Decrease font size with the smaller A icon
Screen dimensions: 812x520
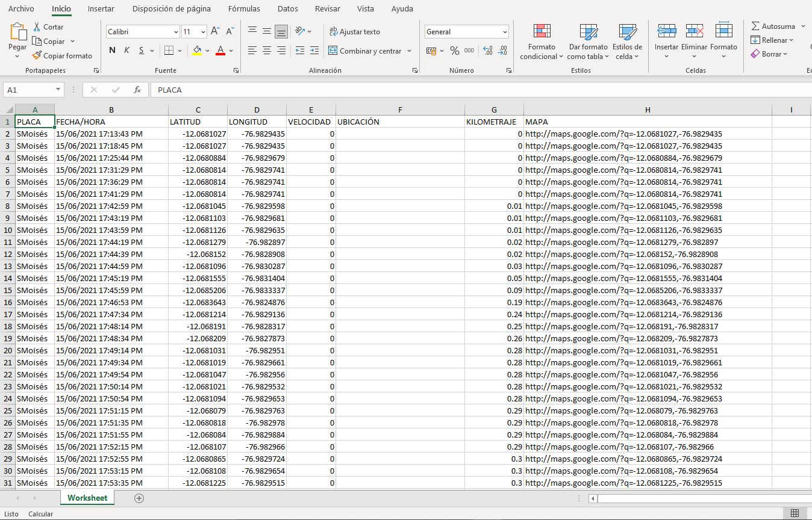[231, 31]
